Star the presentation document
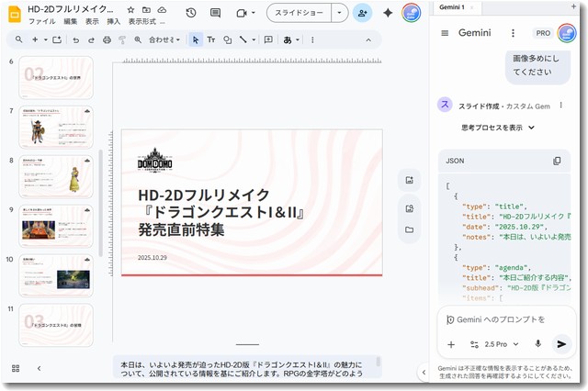Viewport: 588px width, 391px height. coord(130,9)
